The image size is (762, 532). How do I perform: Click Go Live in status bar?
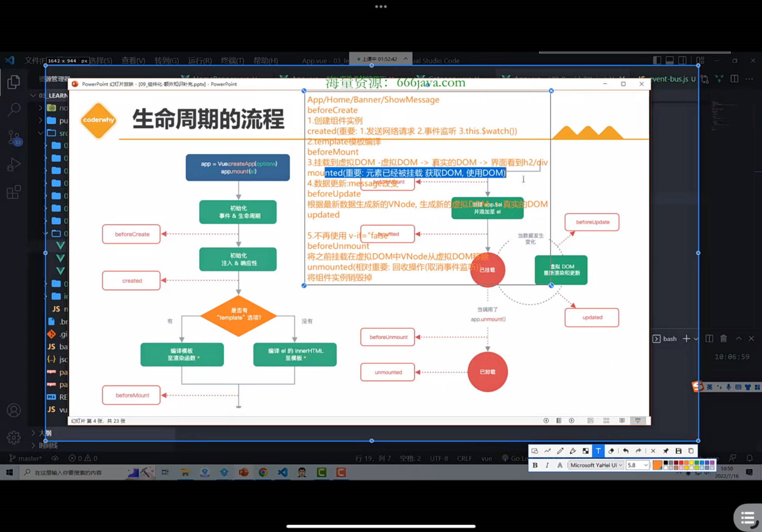coord(515,458)
